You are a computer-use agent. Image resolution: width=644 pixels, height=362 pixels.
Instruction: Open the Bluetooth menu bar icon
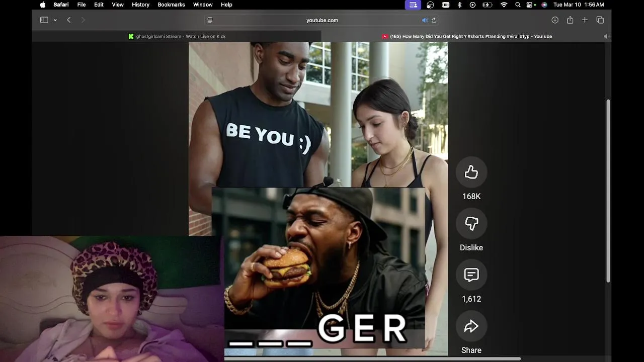[459, 5]
